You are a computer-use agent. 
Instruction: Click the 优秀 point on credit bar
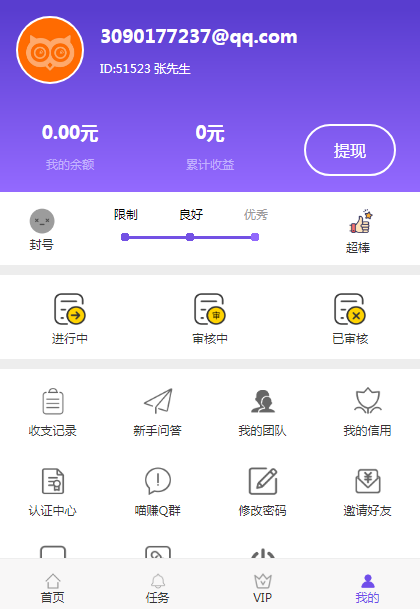click(255, 237)
